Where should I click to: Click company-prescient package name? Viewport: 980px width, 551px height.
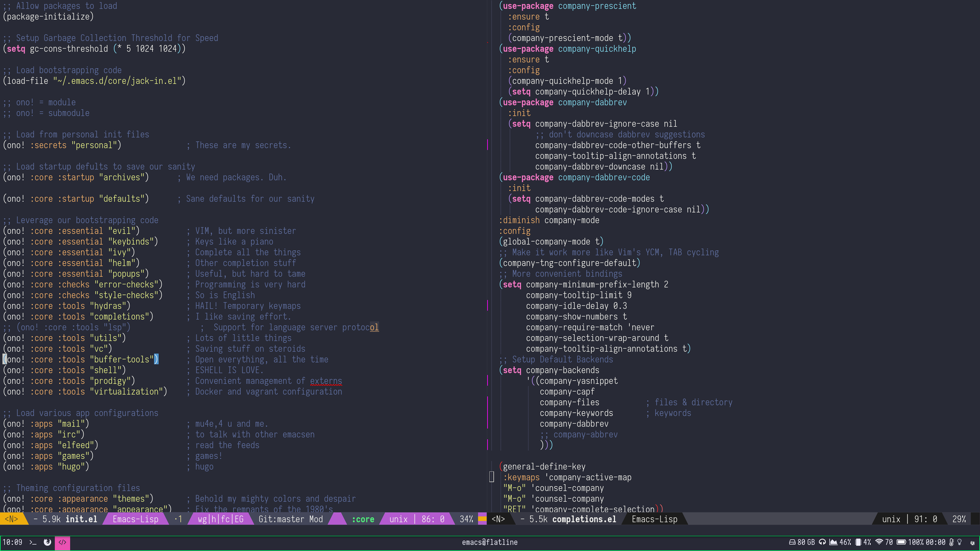click(597, 6)
